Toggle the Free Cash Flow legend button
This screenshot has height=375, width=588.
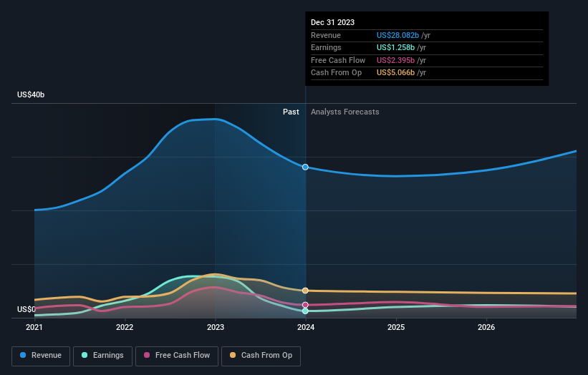177,356
